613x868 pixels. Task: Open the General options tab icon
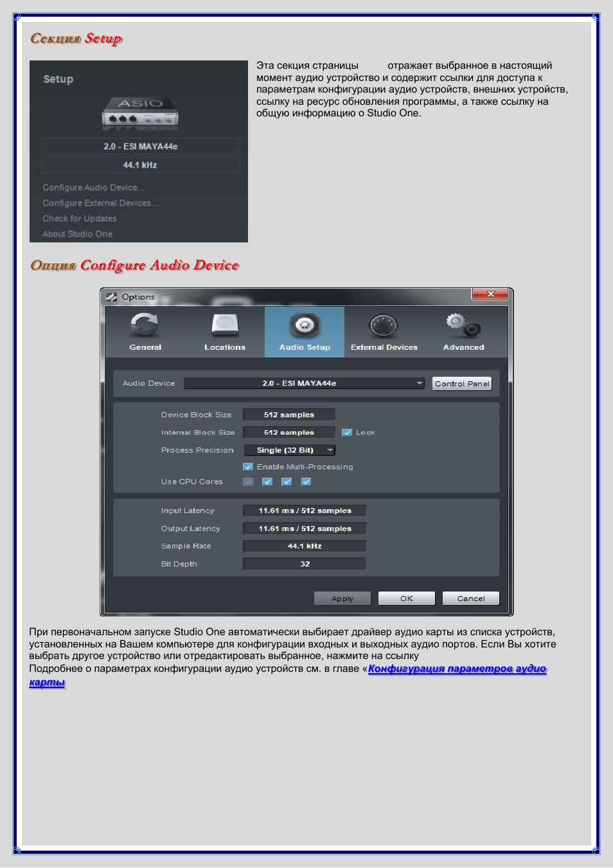tap(145, 325)
